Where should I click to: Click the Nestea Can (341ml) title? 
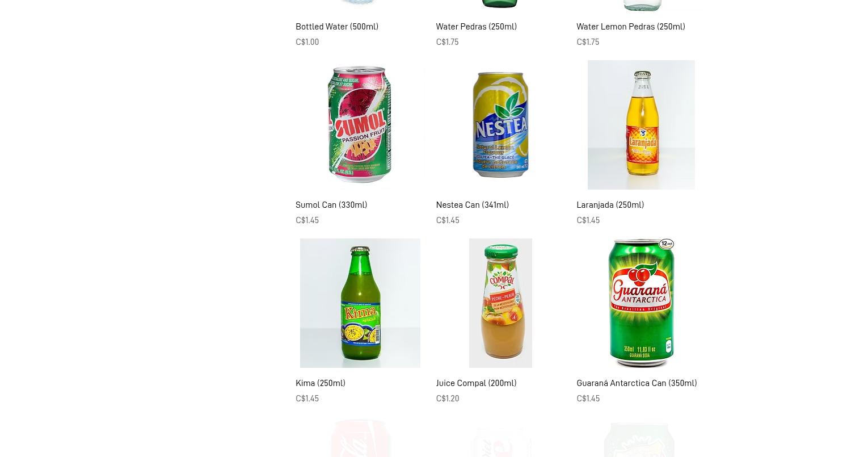(472, 205)
